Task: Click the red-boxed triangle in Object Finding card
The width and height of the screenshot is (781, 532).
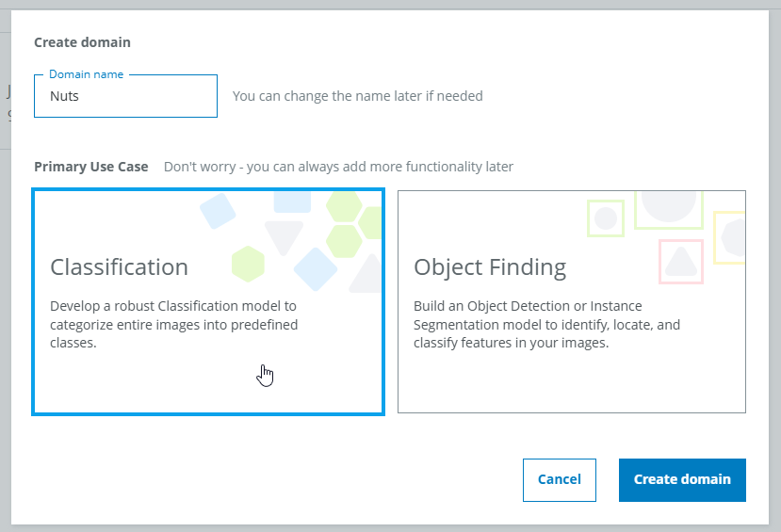Action: coord(681,262)
